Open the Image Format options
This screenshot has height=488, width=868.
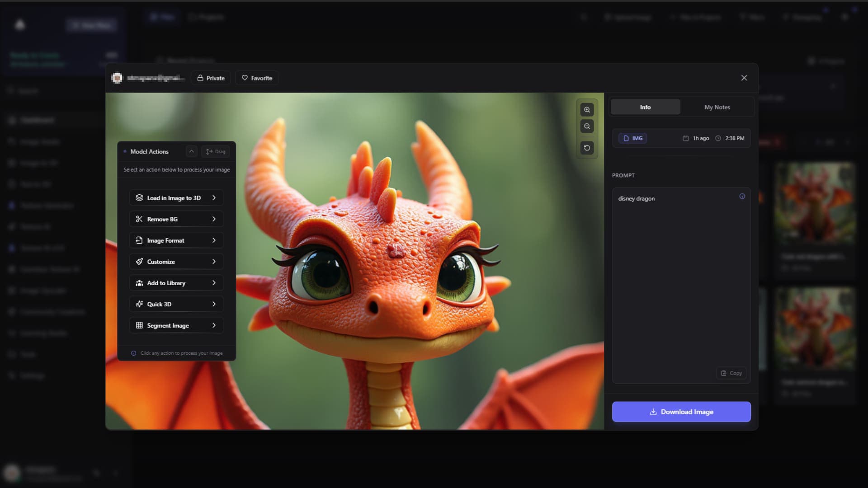point(176,239)
